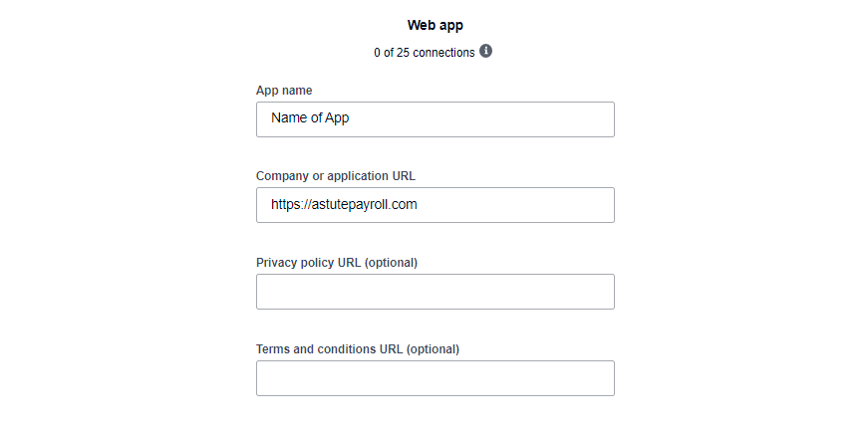Click the "0 of 25 connections" text

tap(424, 52)
